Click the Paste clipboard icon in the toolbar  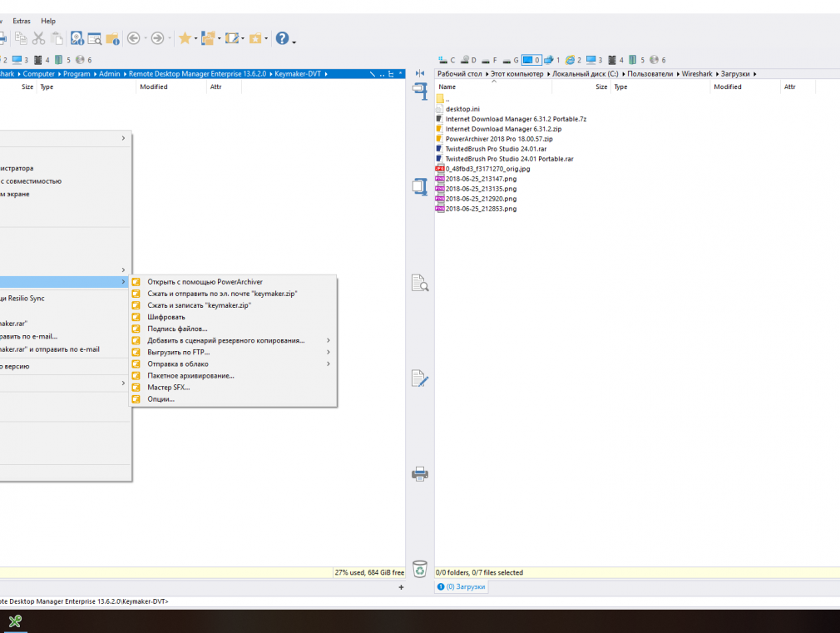(57, 38)
